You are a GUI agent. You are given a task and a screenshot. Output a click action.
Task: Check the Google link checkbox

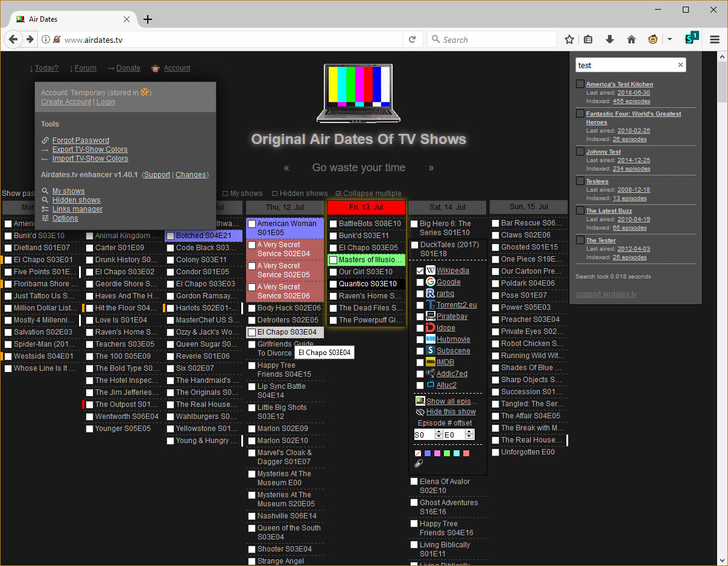tap(420, 283)
